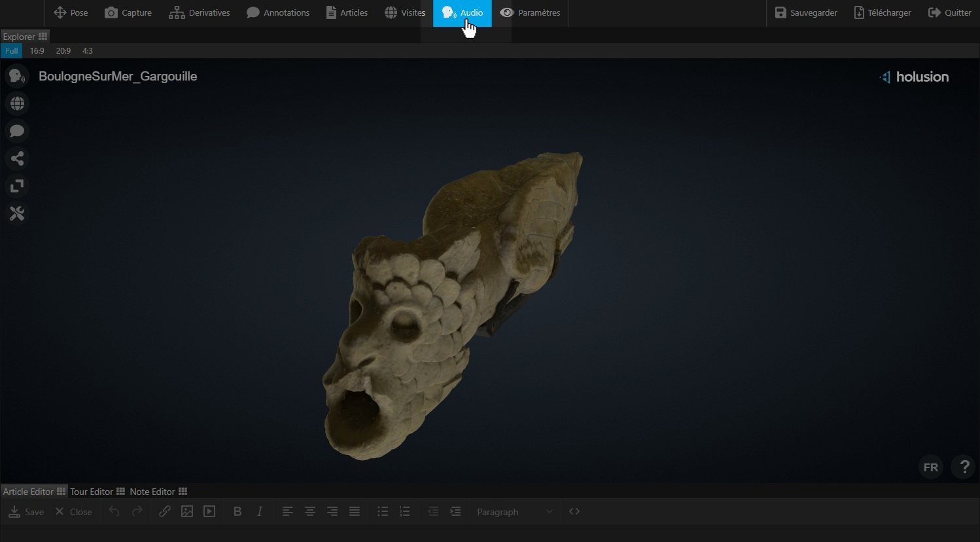
Task: Click the holusion logo
Action: tap(914, 77)
